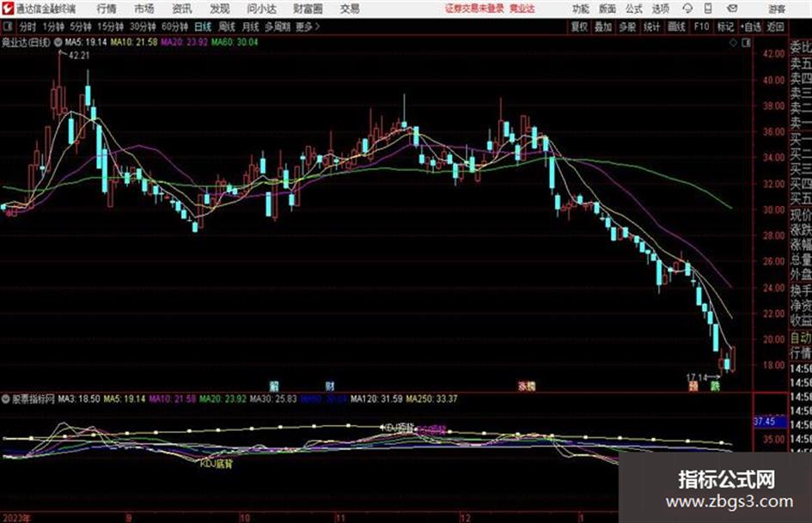Click the 画线 drawing toolbar button
This screenshot has height=523, width=812.
[676, 27]
